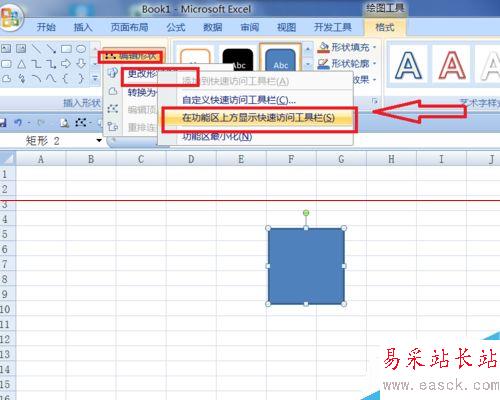Select column D header
The height and width of the screenshot is (400, 500).
pyautogui.click(x=191, y=159)
